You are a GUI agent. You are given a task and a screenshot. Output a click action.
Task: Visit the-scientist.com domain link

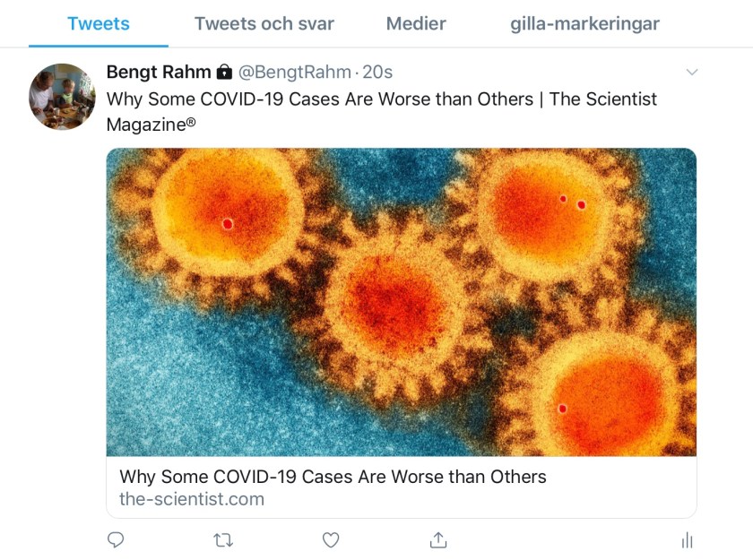click(x=191, y=499)
